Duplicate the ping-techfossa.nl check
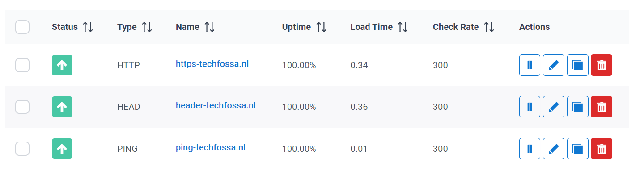This screenshot has height=179, width=644. pos(577,149)
